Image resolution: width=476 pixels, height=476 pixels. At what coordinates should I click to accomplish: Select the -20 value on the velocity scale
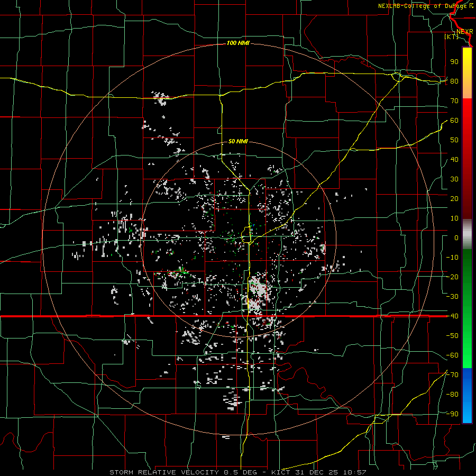pos(452,277)
